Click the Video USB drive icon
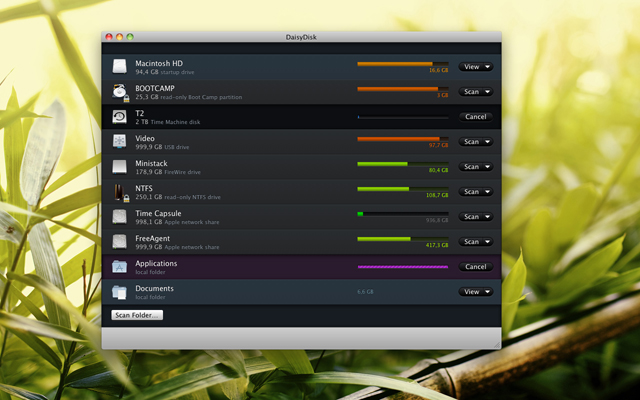 pyautogui.click(x=120, y=142)
